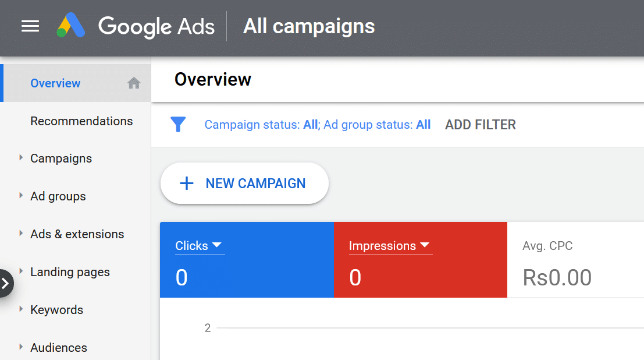Expand the Keywords section arrow
The image size is (644, 360).
pyautogui.click(x=21, y=309)
